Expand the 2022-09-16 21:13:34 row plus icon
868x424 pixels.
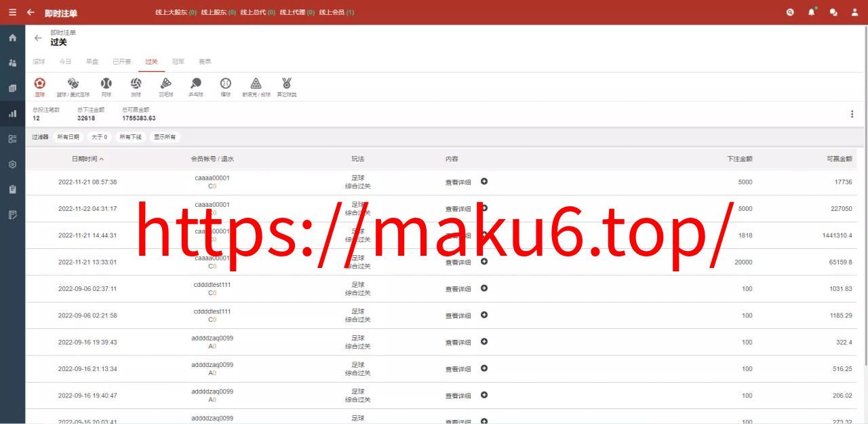pyautogui.click(x=484, y=368)
